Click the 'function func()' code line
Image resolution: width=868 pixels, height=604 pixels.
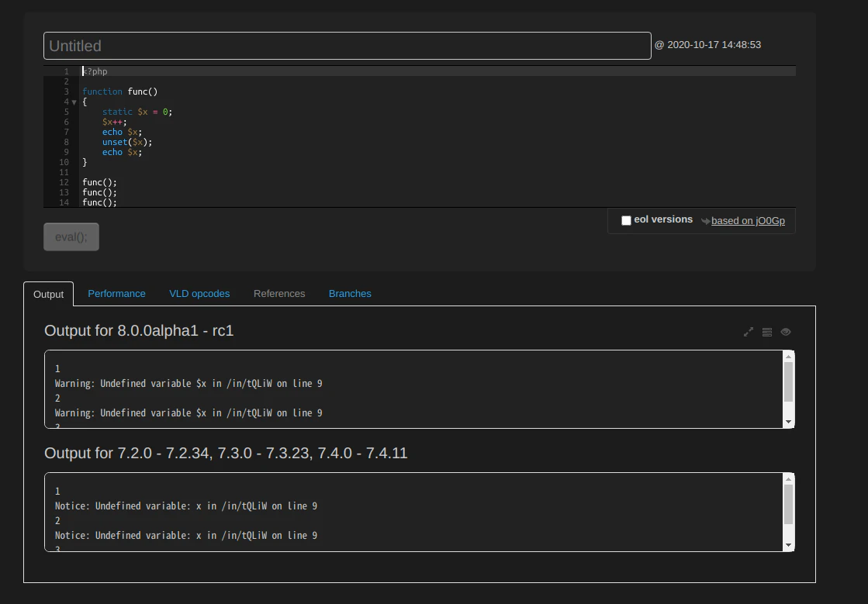120,91
